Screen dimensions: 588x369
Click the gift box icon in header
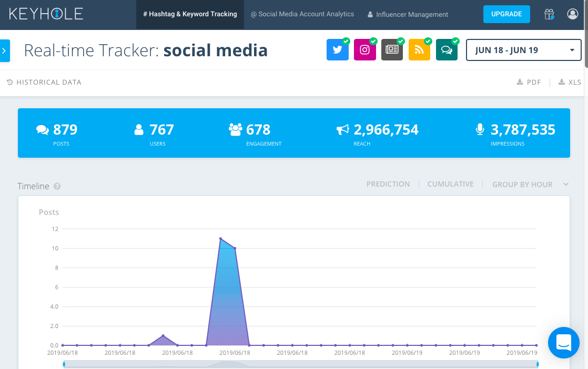(x=549, y=14)
